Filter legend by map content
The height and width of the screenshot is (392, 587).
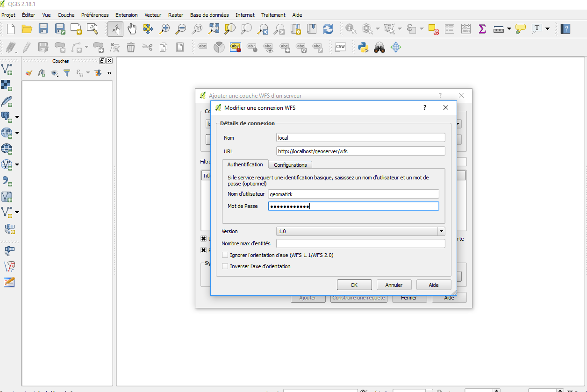[67, 73]
